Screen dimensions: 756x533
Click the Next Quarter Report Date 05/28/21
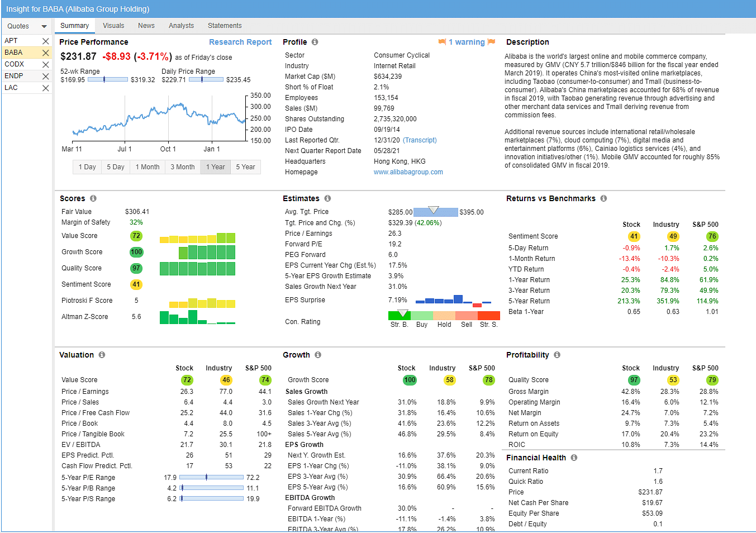pyautogui.click(x=387, y=151)
